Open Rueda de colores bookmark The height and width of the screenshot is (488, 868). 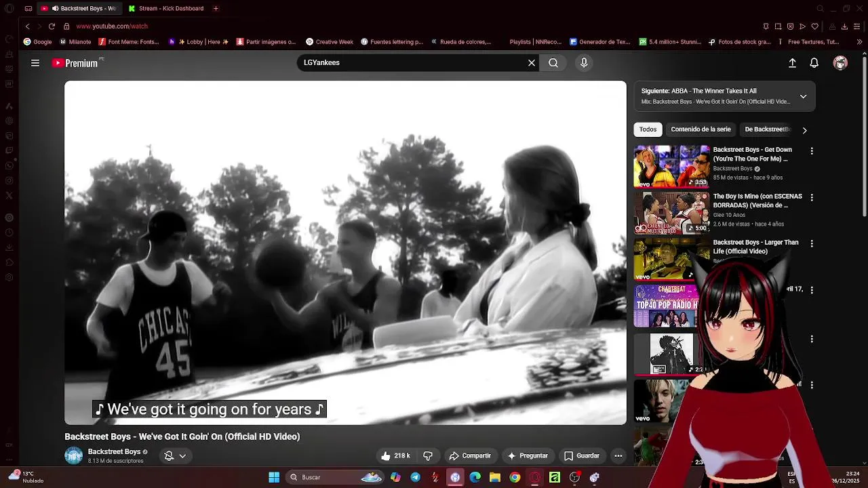(x=461, y=42)
